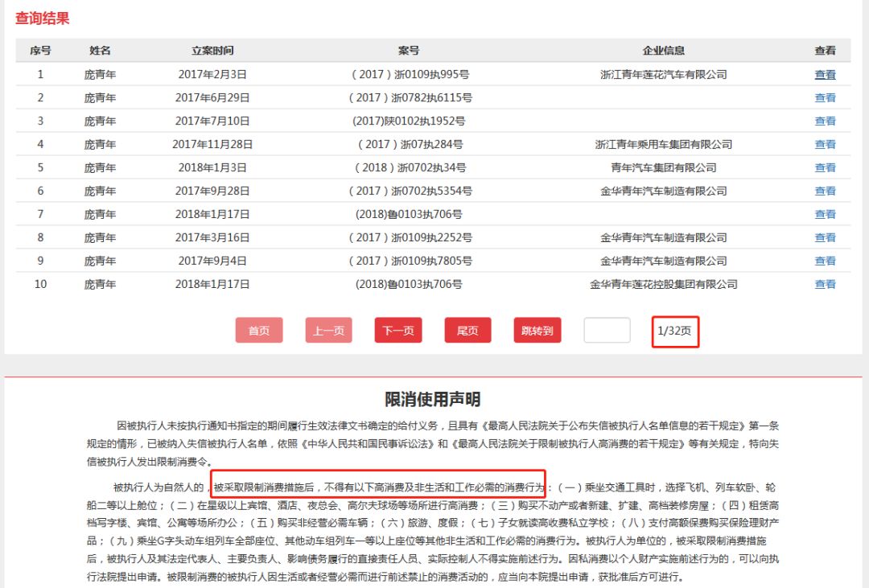Click the 上一页 previous page button

(328, 331)
